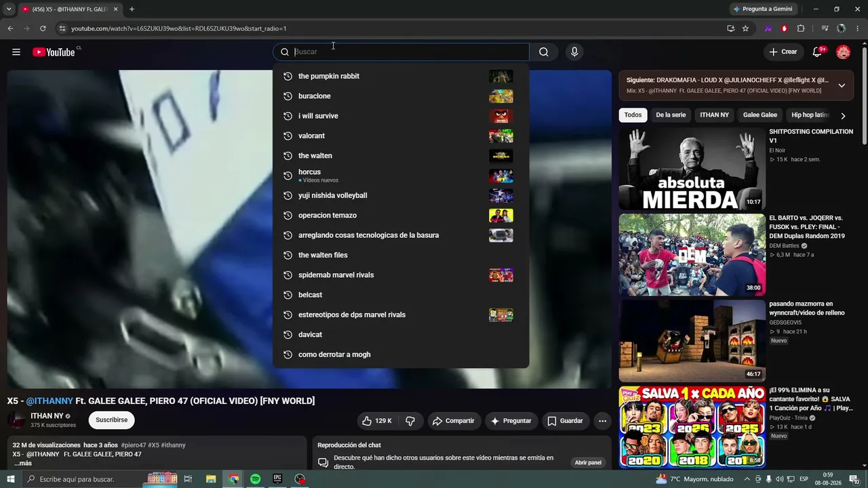The height and width of the screenshot is (488, 868).
Task: Choose 'yuji nishida volleyball' suggestion
Action: (x=401, y=195)
